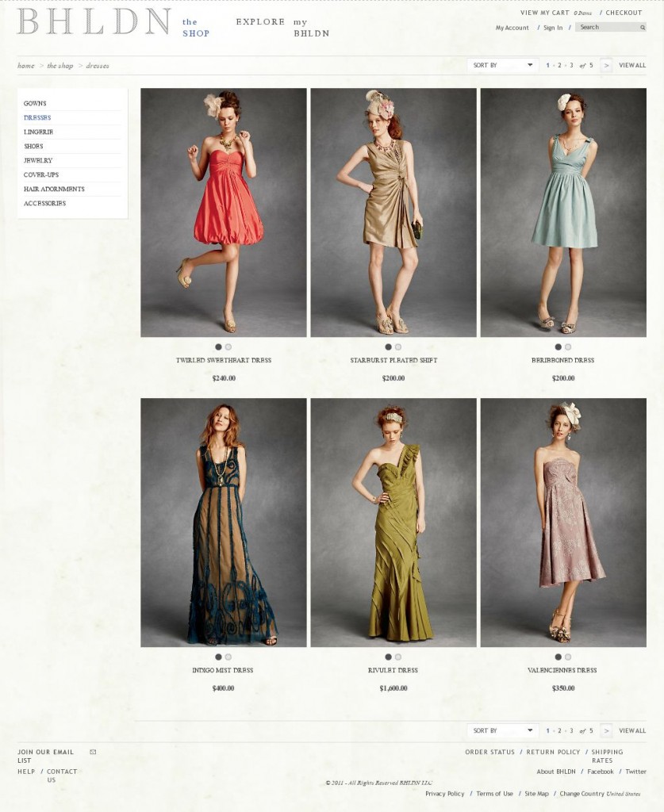Viewport: 664px width, 812px height.
Task: Click 'the shop' in the breadcrumb
Action: coord(60,66)
